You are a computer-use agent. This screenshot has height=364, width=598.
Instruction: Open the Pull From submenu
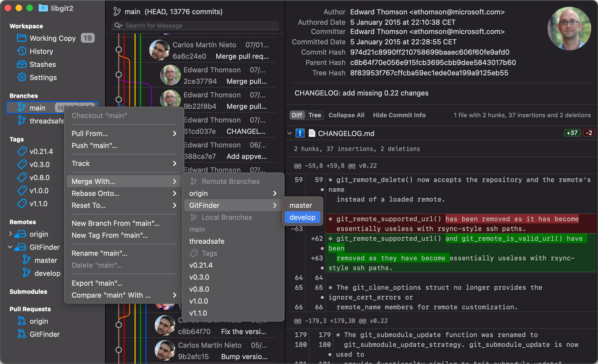[x=124, y=133]
